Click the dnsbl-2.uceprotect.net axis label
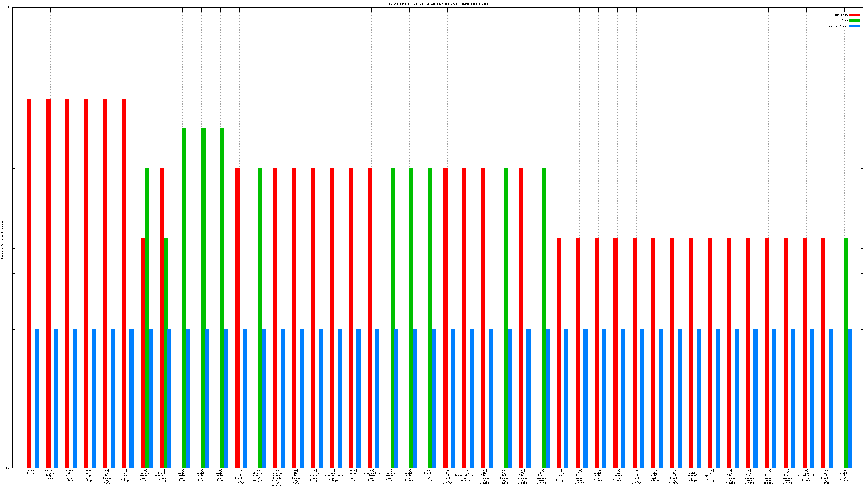Screen dimensions: 868x488 coord(163,475)
